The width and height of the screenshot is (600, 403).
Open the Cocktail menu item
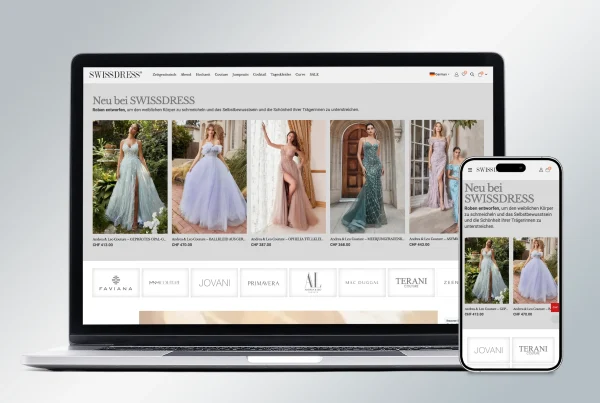click(259, 75)
